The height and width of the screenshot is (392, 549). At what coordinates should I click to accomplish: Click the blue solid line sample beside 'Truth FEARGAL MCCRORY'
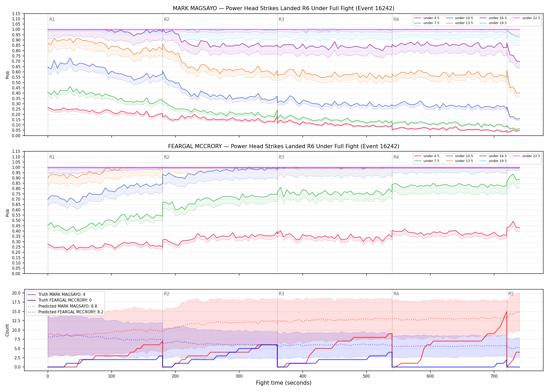tap(32, 300)
